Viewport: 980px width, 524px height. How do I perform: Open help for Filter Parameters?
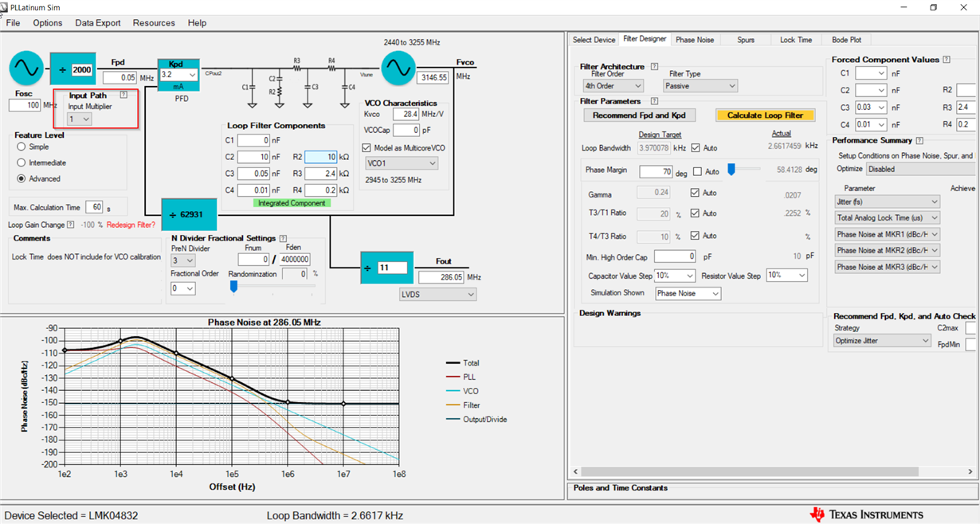pyautogui.click(x=654, y=102)
